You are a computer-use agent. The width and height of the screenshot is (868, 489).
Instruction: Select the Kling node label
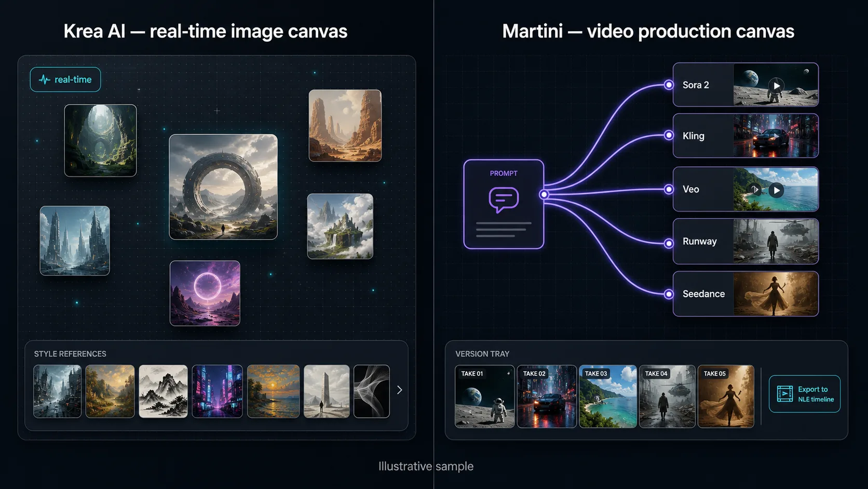point(694,136)
